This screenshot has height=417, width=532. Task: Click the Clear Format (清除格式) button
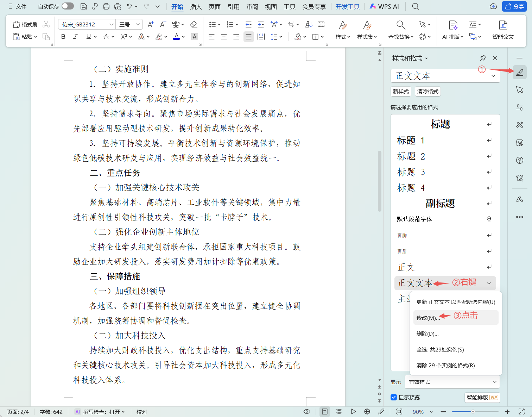[427, 92]
